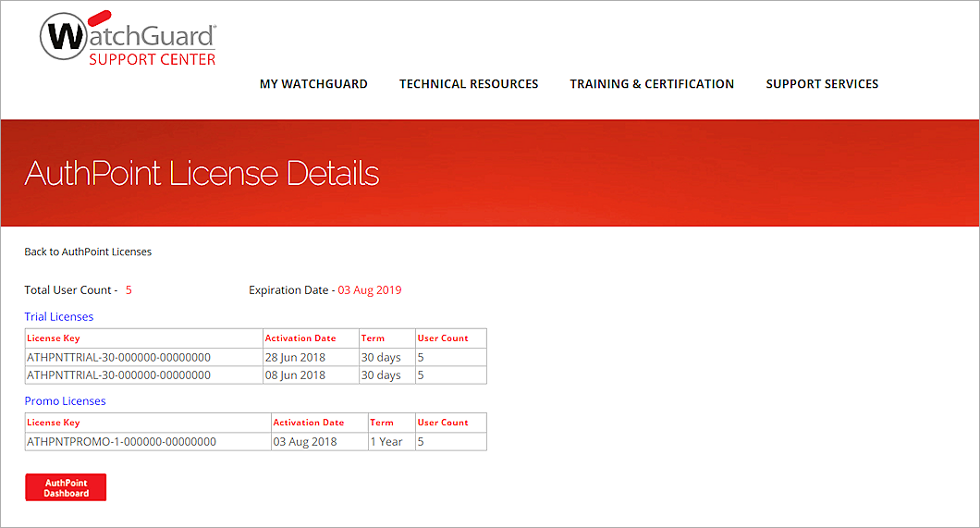Open the TRAINING & CERTIFICATION menu
The width and height of the screenshot is (980, 528).
(652, 84)
